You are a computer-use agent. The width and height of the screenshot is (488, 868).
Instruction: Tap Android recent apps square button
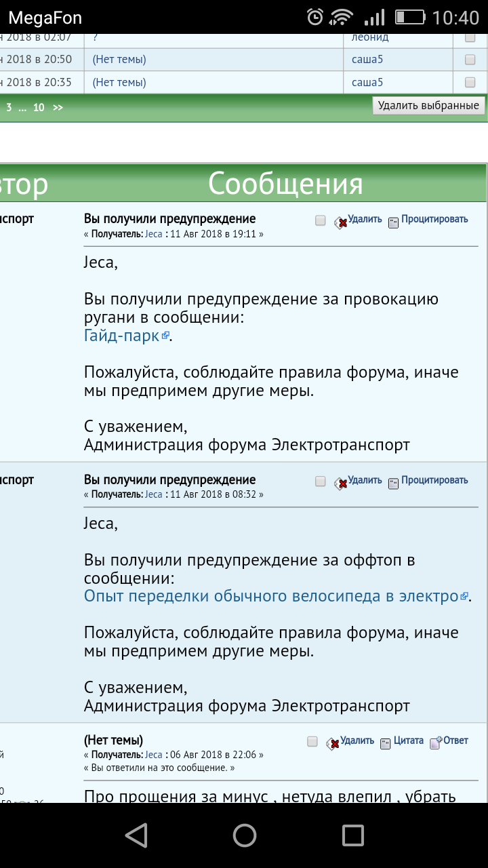click(352, 835)
